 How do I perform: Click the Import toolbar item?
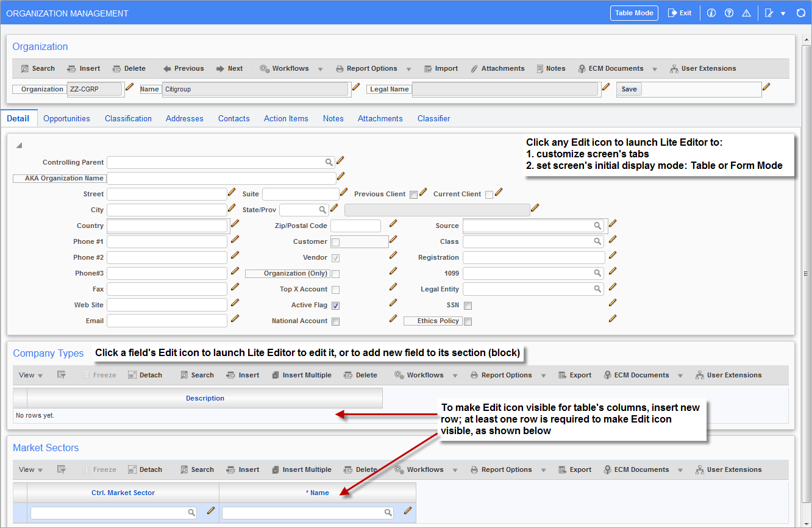441,68
